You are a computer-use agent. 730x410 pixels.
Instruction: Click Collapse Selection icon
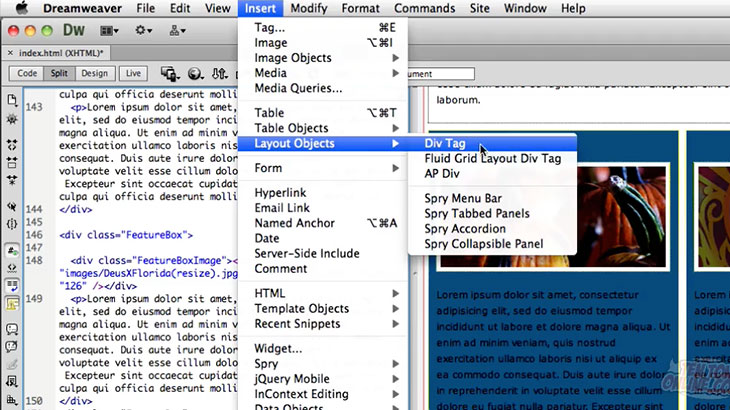pyautogui.click(x=12, y=162)
